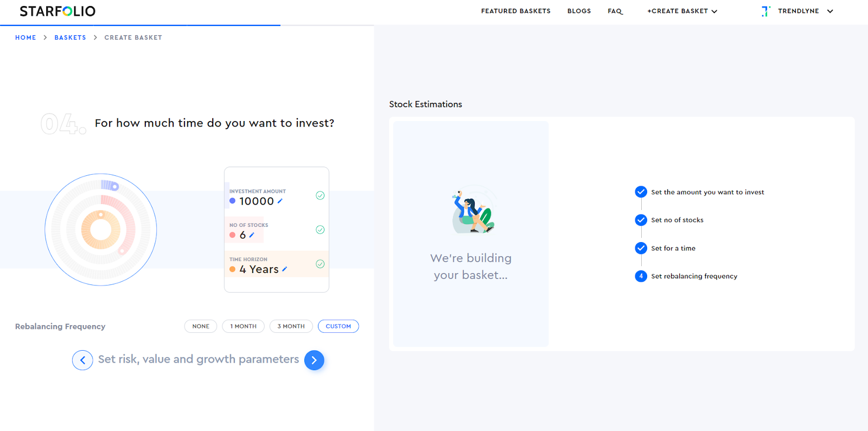Go to BASKETS breadcrumb
The width and height of the screenshot is (868, 431).
[70, 37]
